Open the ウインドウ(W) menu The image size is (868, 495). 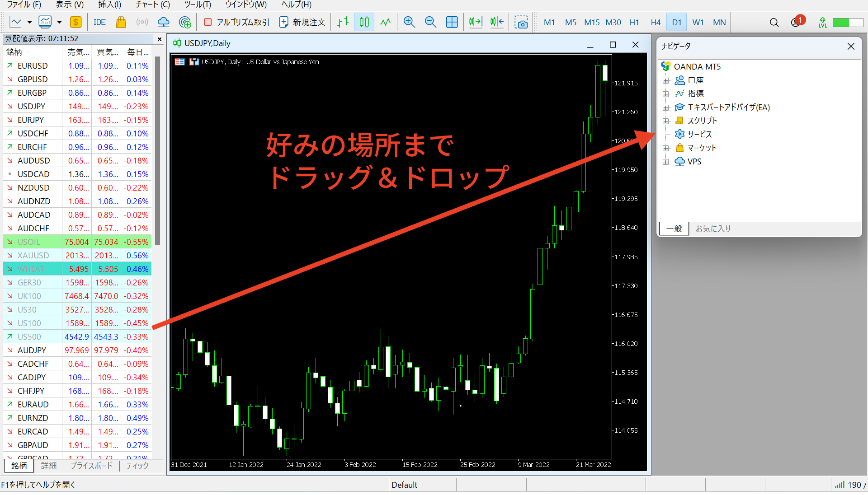tap(246, 5)
